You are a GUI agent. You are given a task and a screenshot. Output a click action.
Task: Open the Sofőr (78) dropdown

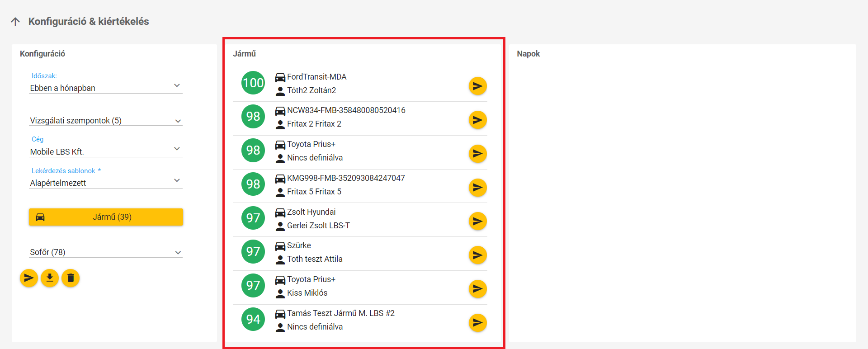pos(106,252)
